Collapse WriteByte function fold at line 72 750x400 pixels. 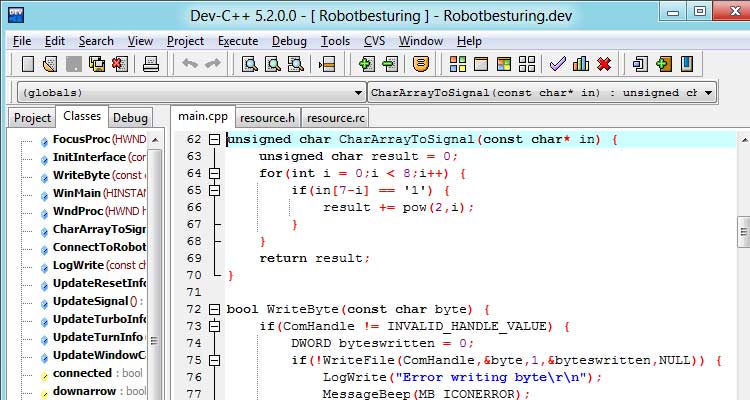214,309
